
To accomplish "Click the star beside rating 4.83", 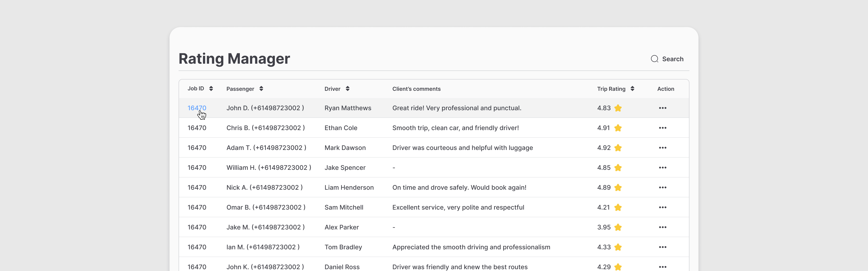I will pos(618,108).
